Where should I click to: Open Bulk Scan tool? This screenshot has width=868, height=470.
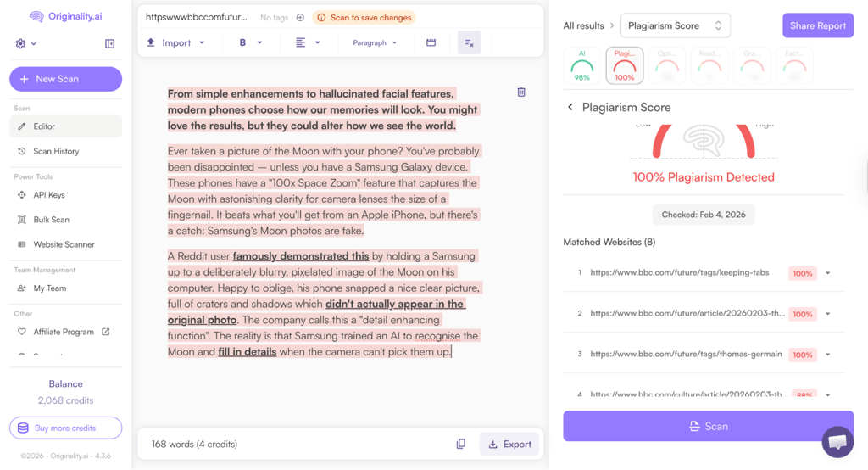click(66, 220)
